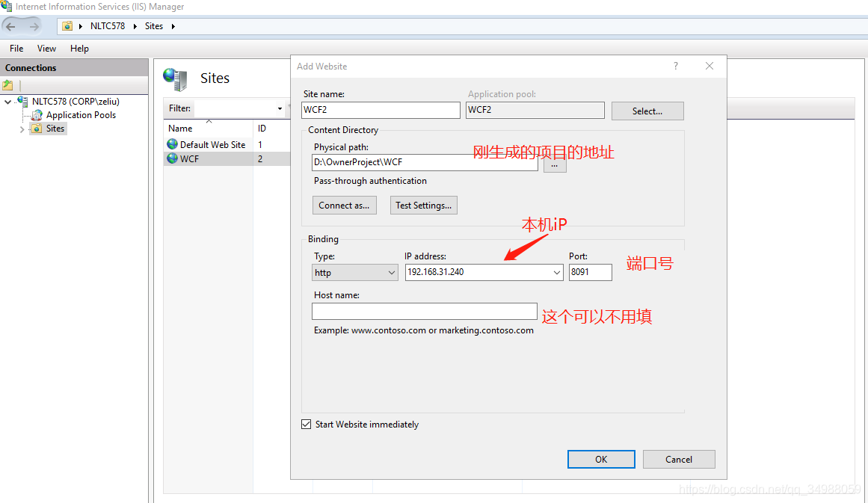Image resolution: width=868 pixels, height=503 pixels.
Task: Open the Help menu
Action: [80, 49]
